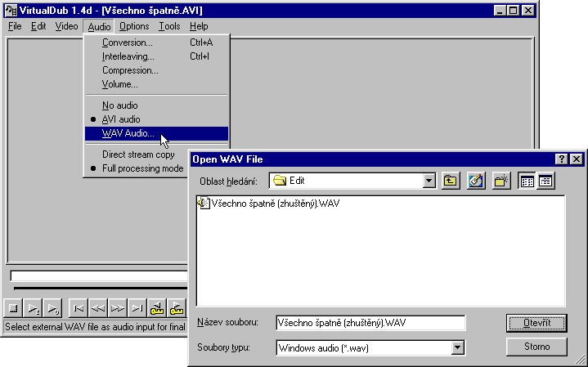Expand the Soubory typu file type dropdown
Screen dimensions: 588x367
457,348
